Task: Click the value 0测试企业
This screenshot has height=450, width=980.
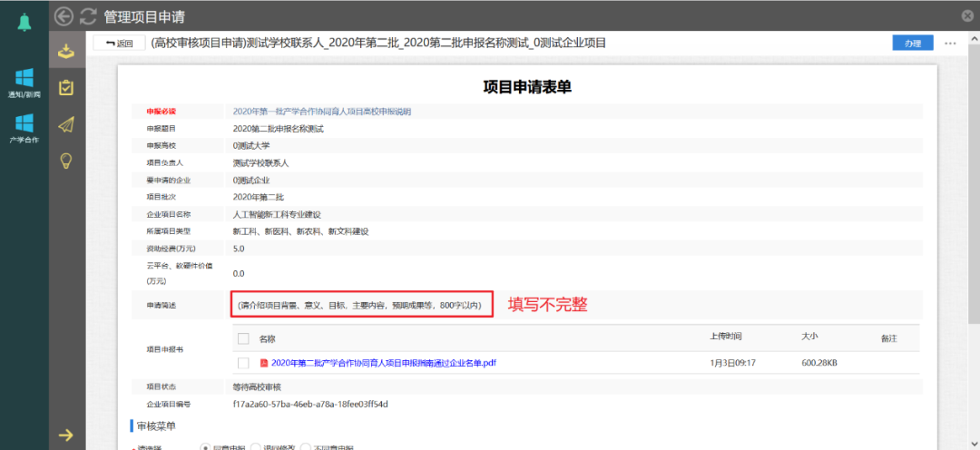Action: pos(251,180)
